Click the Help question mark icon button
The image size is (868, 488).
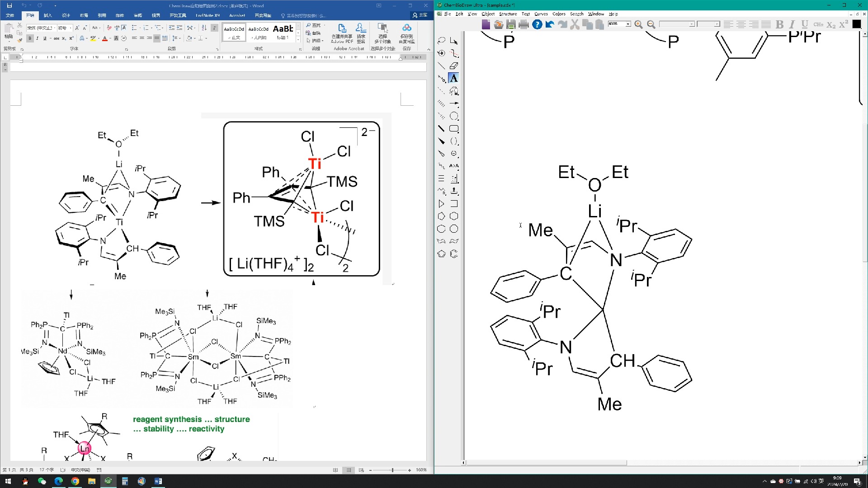point(537,24)
